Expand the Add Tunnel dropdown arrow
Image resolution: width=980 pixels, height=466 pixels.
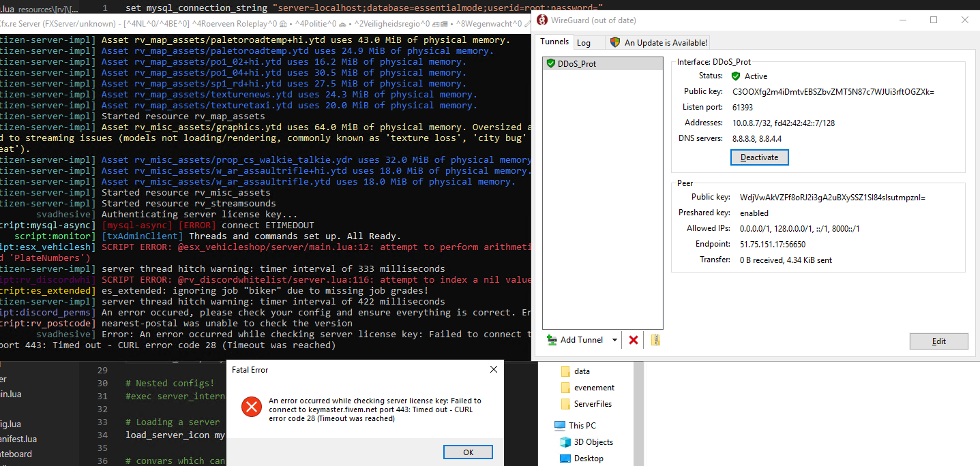[614, 340]
